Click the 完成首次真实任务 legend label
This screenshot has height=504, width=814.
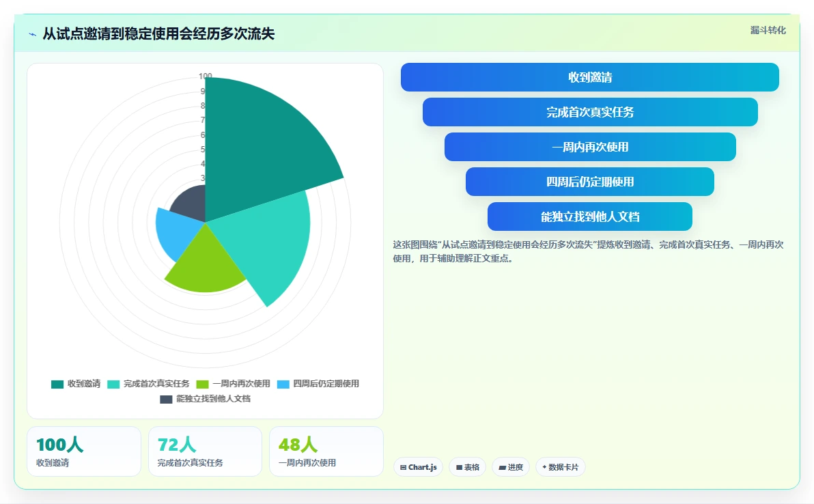point(156,384)
